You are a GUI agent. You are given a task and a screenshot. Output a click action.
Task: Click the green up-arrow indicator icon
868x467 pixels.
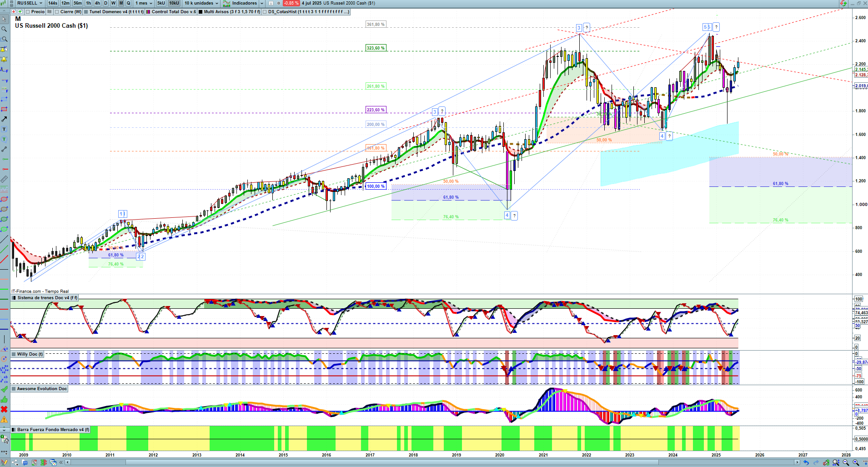click(20, 12)
